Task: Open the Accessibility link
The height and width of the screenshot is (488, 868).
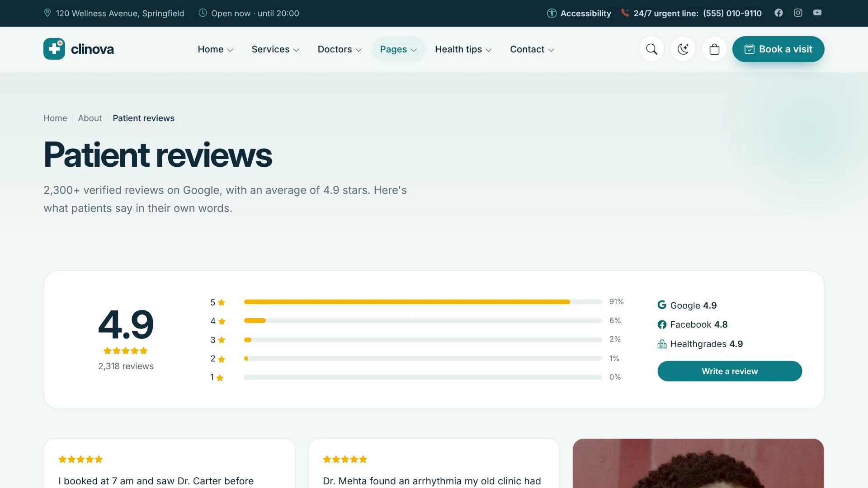Action: coord(579,13)
